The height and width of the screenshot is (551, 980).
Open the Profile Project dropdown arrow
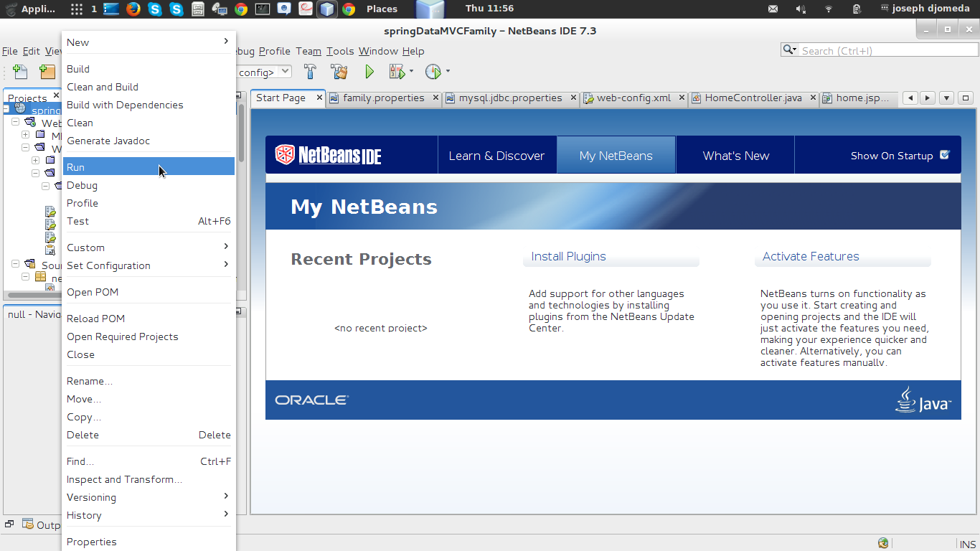448,72
